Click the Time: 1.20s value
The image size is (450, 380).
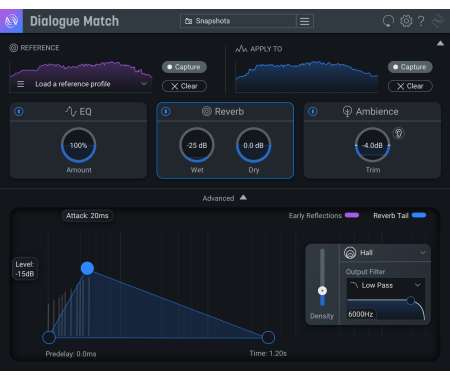point(268,353)
